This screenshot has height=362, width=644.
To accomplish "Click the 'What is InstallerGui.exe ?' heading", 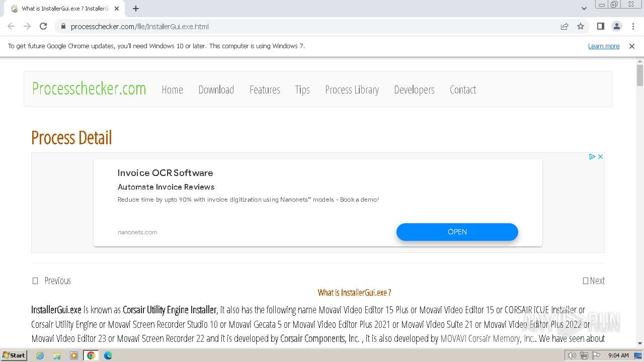I will point(354,293).
